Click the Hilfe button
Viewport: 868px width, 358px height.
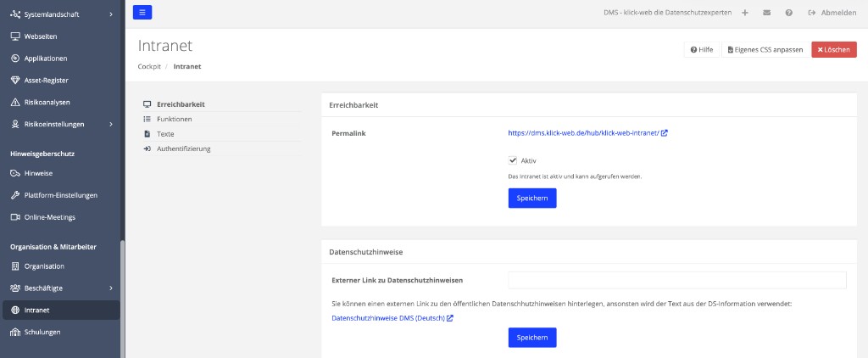(x=701, y=50)
